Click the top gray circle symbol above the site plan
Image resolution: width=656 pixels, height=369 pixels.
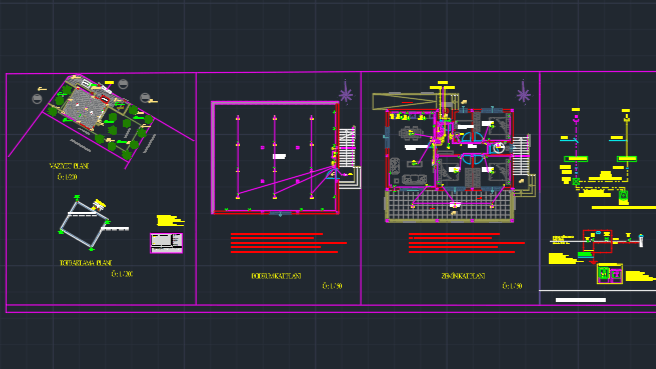(123, 84)
